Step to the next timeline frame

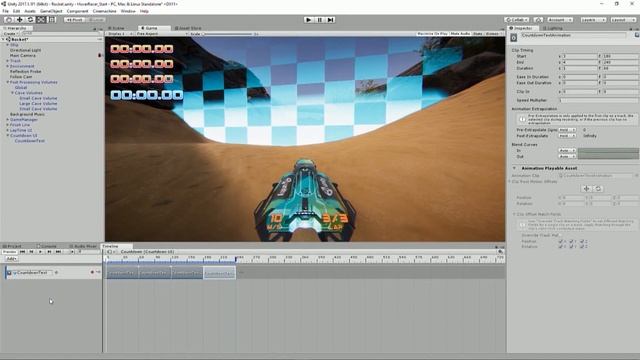pyautogui.click(x=49, y=252)
